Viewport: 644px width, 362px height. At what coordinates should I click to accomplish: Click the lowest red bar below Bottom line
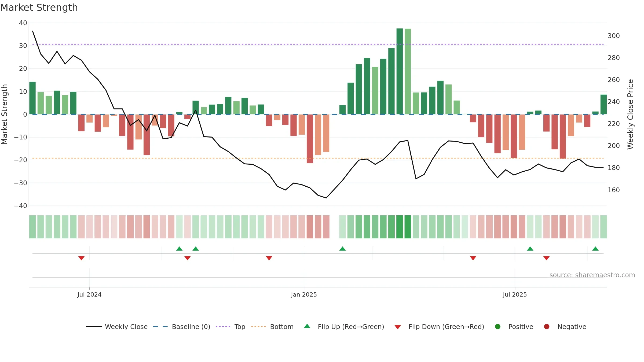pos(310,139)
